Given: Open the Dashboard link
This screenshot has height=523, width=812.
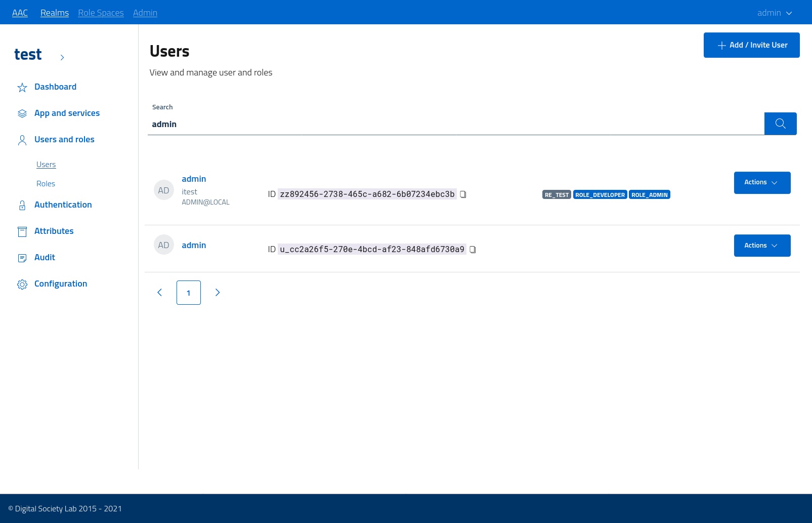Looking at the screenshot, I should pos(55,87).
